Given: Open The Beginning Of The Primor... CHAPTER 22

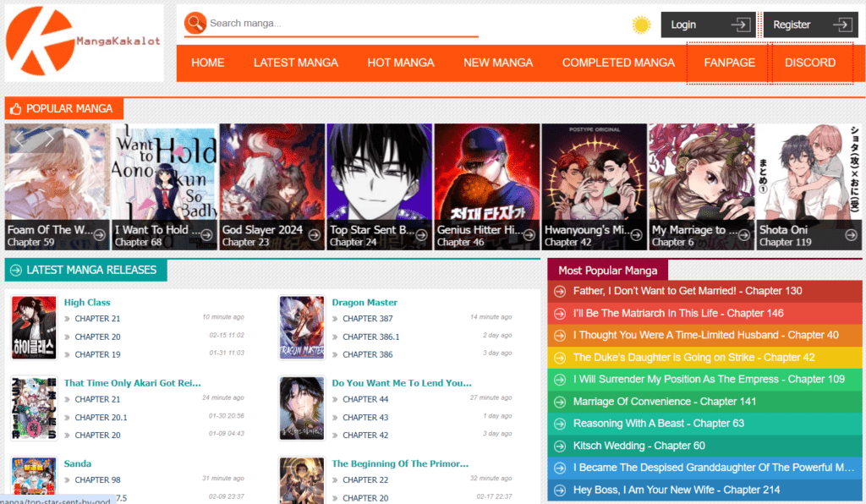Looking at the screenshot, I should (x=365, y=480).
